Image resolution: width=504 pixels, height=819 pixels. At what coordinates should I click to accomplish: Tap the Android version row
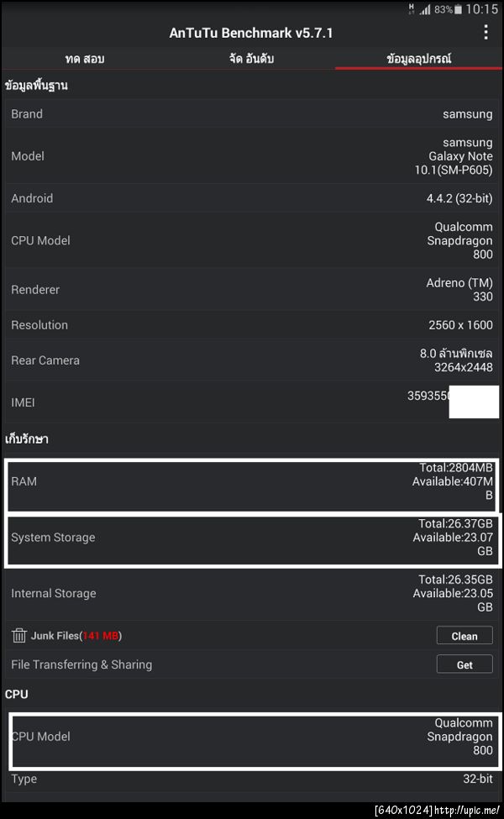[x=252, y=198]
